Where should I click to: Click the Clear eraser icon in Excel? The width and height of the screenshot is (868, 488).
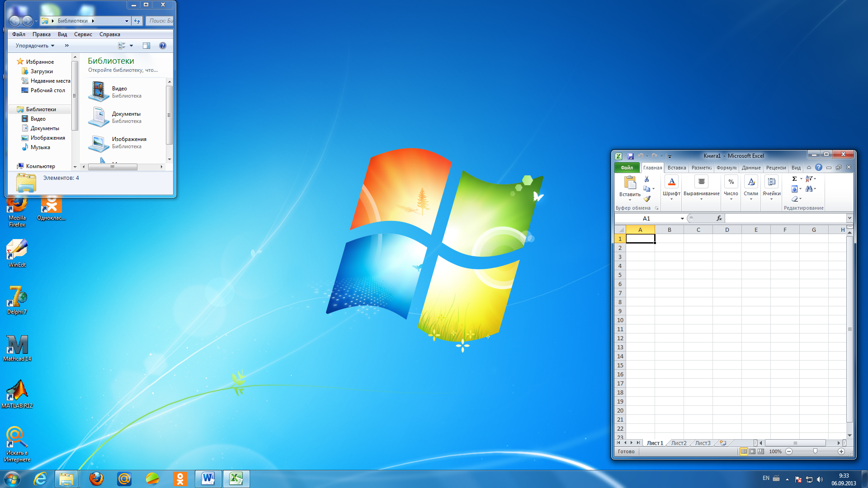pos(795,199)
